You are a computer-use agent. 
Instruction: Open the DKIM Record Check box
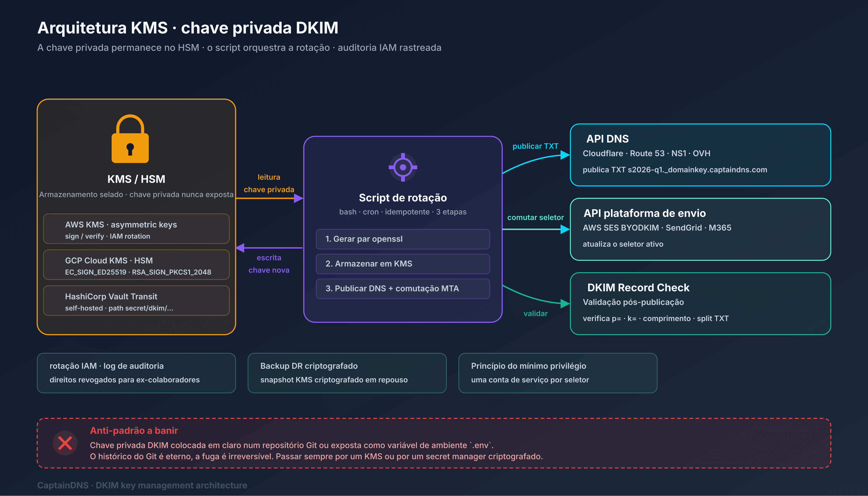tap(700, 303)
